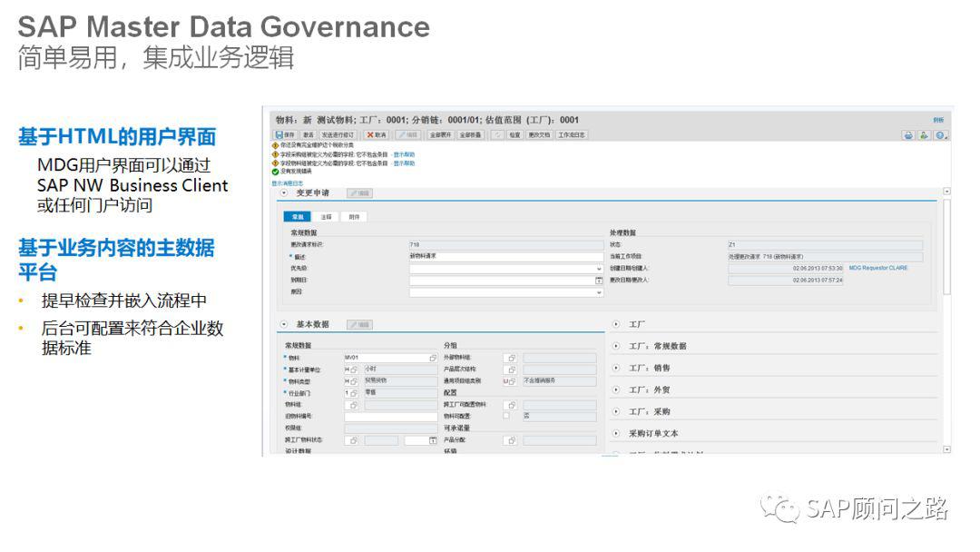The height and width of the screenshot is (552, 980).
Task: Click the 更改请求标识 field showing 718
Action: point(505,244)
